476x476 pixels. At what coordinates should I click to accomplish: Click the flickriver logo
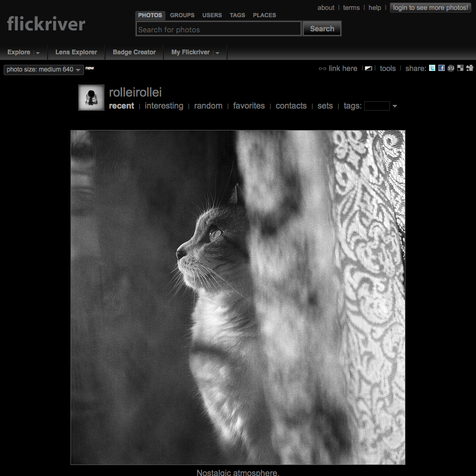[x=46, y=23]
